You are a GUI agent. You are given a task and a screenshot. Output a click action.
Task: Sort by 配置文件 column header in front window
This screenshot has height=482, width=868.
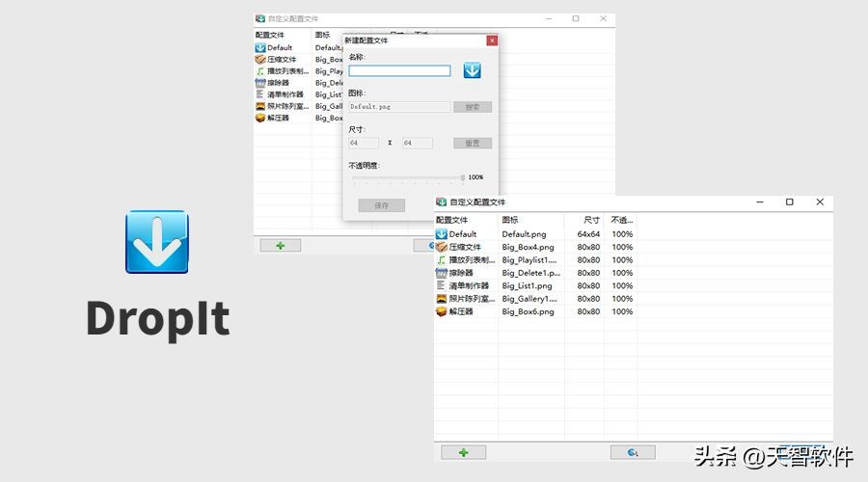466,220
